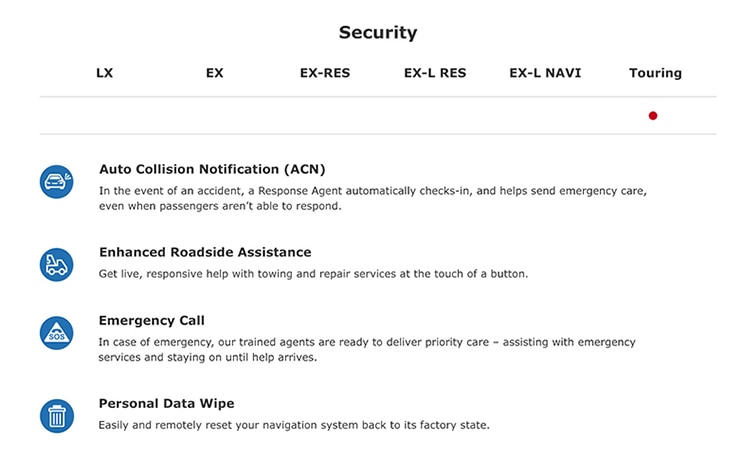The width and height of the screenshot is (730, 460).
Task: Select the LX trim column header
Action: pos(105,73)
